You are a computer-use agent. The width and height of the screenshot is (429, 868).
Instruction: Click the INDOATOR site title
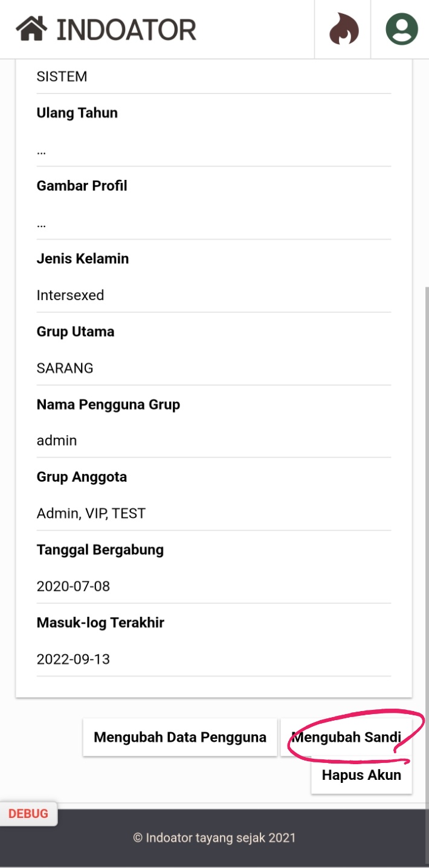click(x=126, y=30)
